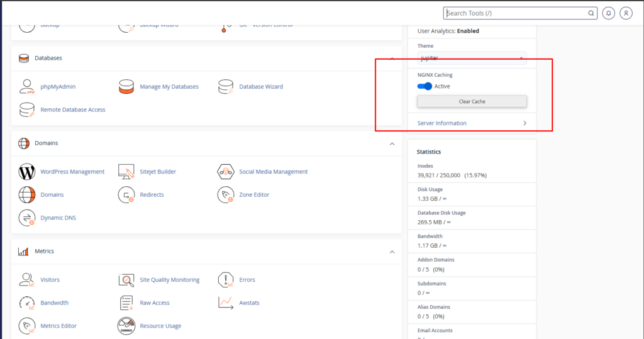The height and width of the screenshot is (339, 644).
Task: Open the Dynamic DNS link text
Action: pos(58,218)
